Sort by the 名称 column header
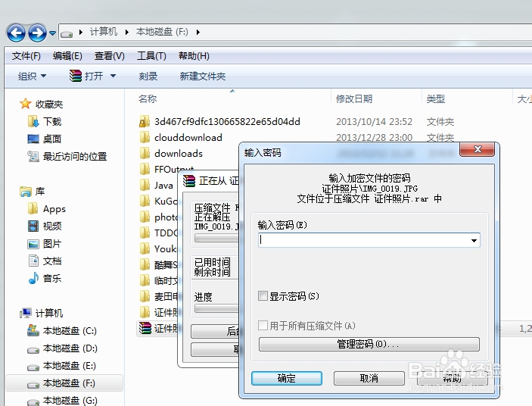Screen dimensions: 532x406 tap(148, 98)
